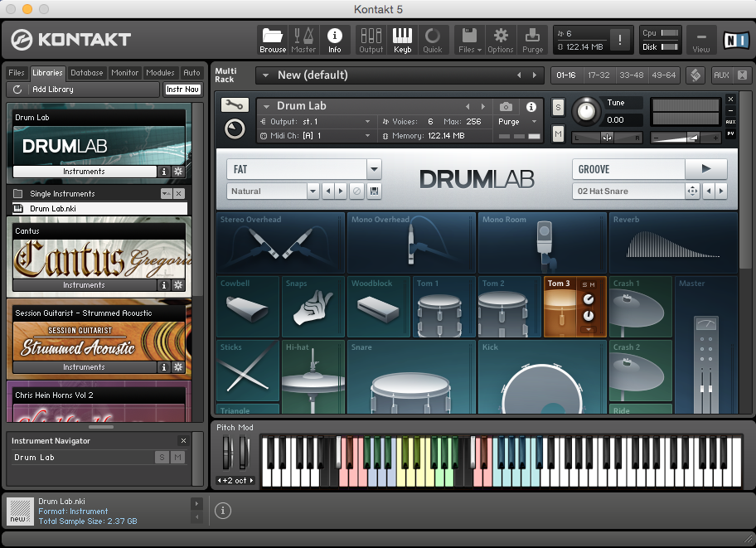The image size is (756, 548).
Task: Solo Drum Lab in Instrument Navigator
Action: (162, 458)
